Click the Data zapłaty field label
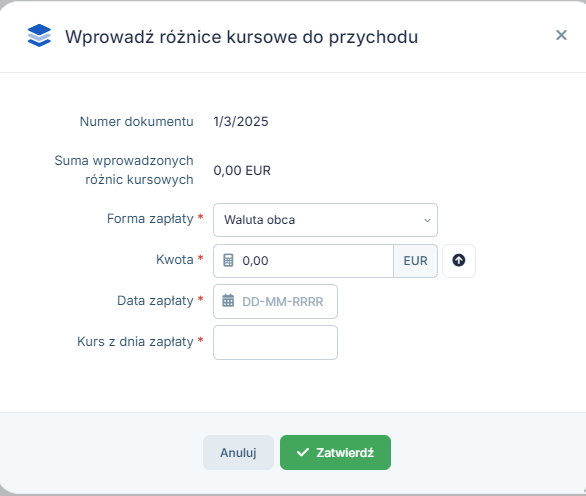The image size is (586, 496). 155,301
